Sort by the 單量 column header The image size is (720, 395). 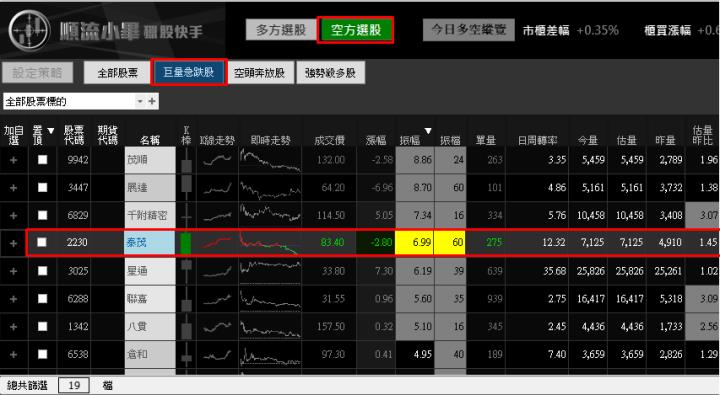point(486,140)
